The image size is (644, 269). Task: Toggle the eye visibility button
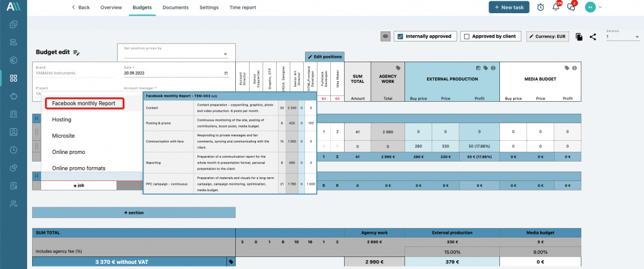(x=386, y=36)
